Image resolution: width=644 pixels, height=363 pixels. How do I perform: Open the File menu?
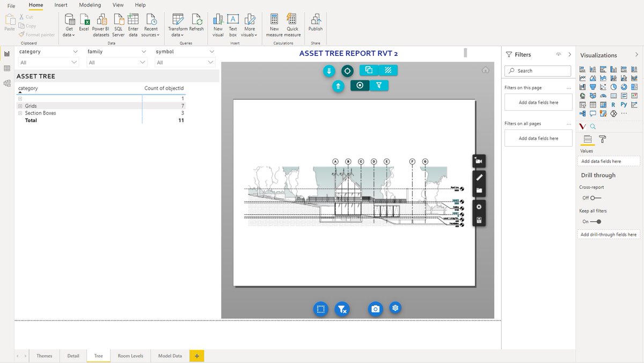11,5
